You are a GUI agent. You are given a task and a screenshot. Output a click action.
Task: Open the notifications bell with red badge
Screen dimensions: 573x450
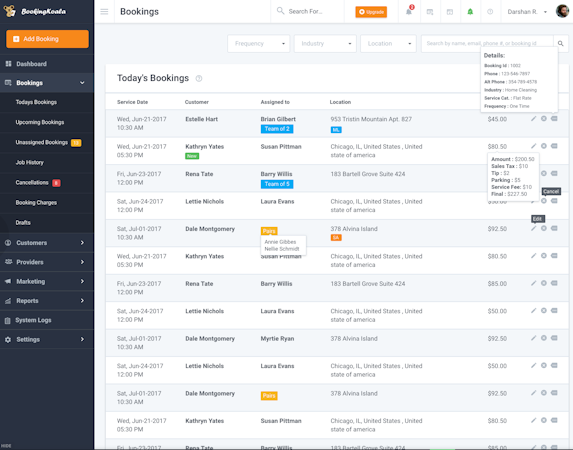coord(409,11)
